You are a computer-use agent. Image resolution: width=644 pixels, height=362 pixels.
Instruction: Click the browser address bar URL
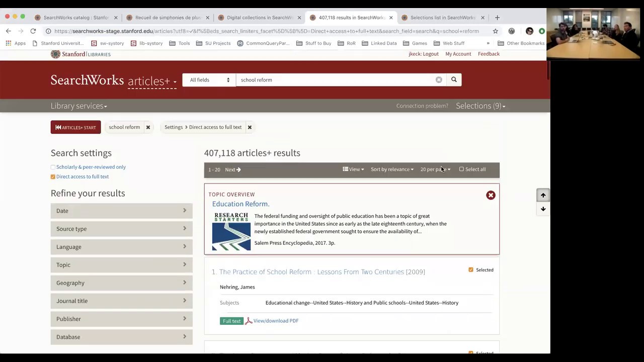267,31
